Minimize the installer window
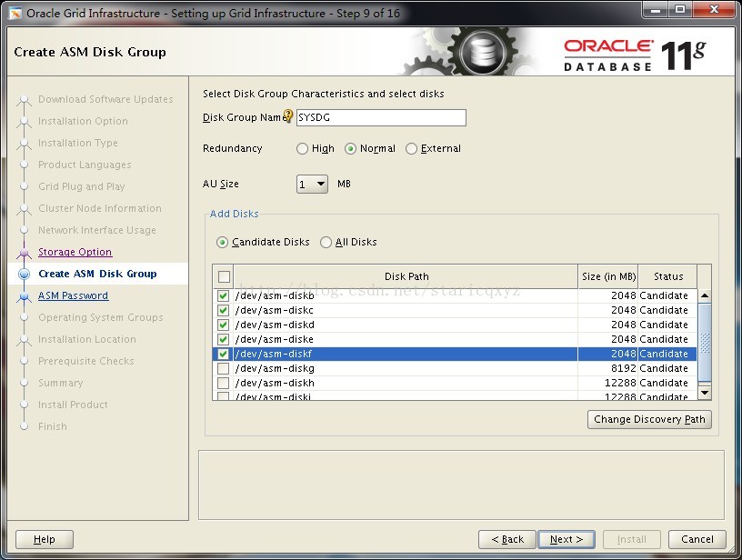Image resolution: width=742 pixels, height=560 pixels. (x=657, y=9)
